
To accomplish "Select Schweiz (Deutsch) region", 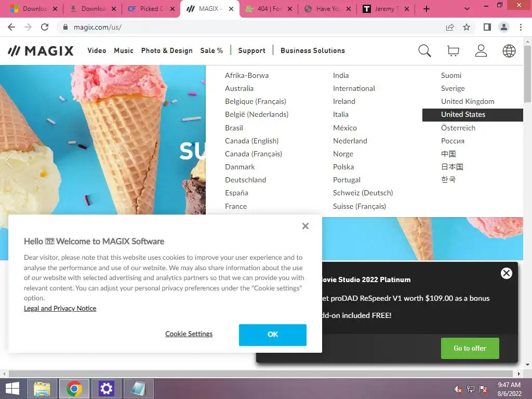I will [x=363, y=193].
